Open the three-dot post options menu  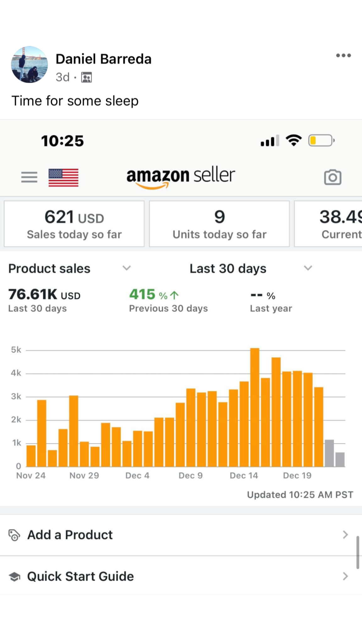coord(343,56)
